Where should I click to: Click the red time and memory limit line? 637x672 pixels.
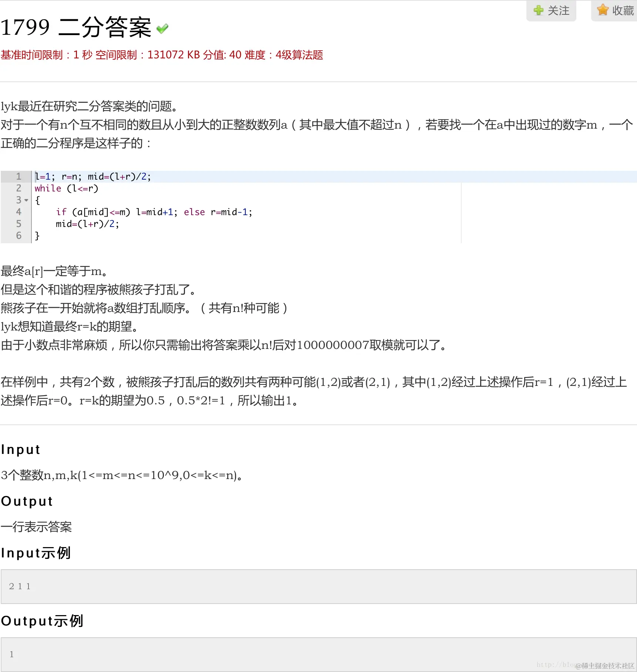point(162,55)
